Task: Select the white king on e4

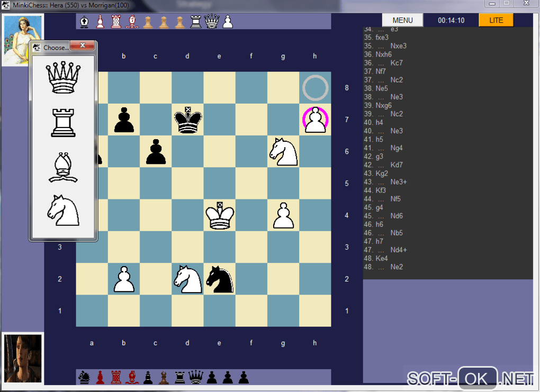Action: [220, 215]
